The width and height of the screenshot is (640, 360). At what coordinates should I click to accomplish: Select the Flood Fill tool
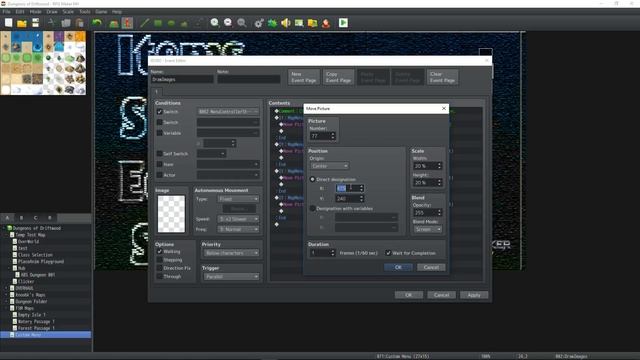click(184, 23)
